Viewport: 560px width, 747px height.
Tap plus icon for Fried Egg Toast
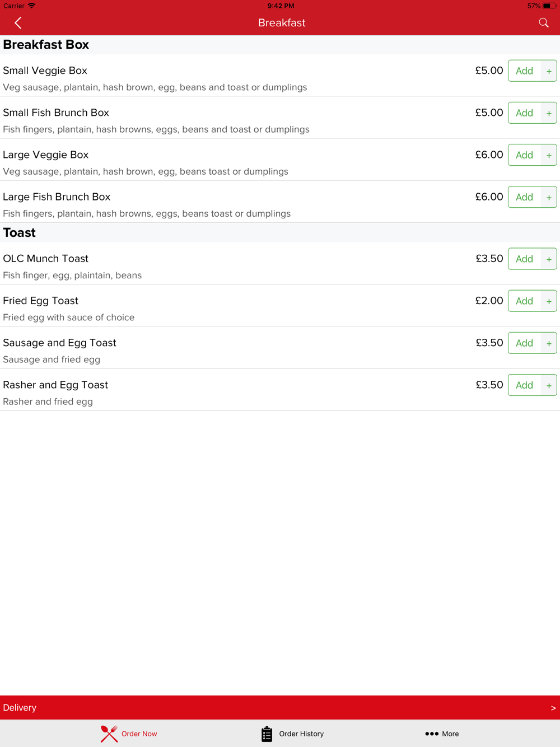[x=549, y=301]
